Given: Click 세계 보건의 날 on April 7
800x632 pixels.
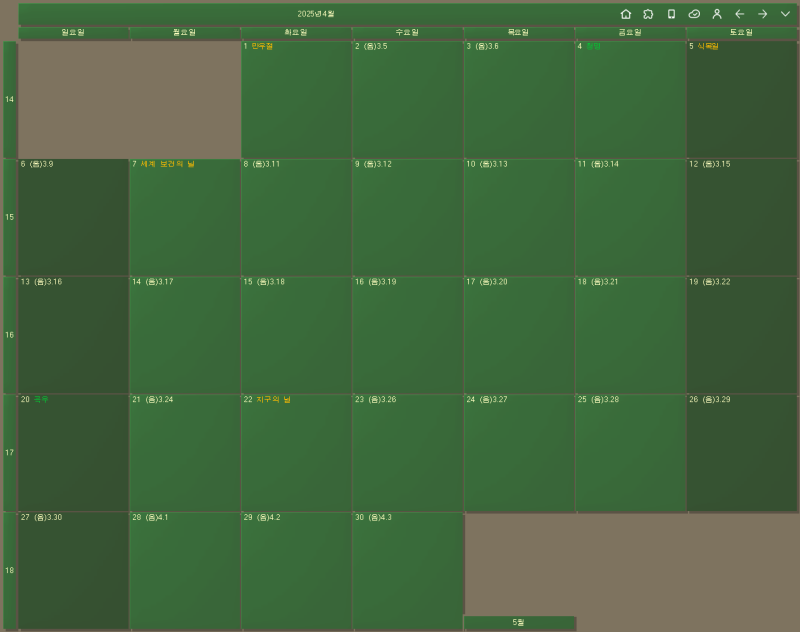Looking at the screenshot, I should click(165, 164).
